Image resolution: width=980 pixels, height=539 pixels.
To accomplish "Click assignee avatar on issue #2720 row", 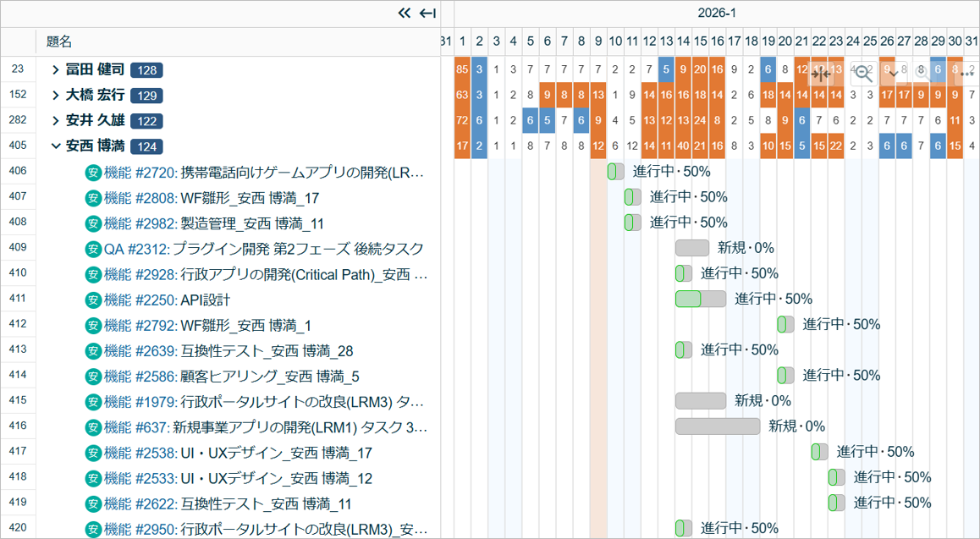I will click(93, 173).
